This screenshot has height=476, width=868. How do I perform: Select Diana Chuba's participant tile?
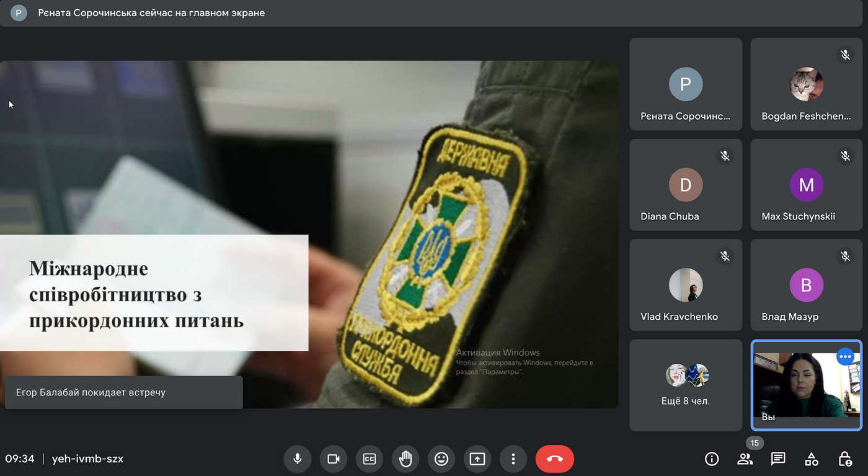(685, 185)
